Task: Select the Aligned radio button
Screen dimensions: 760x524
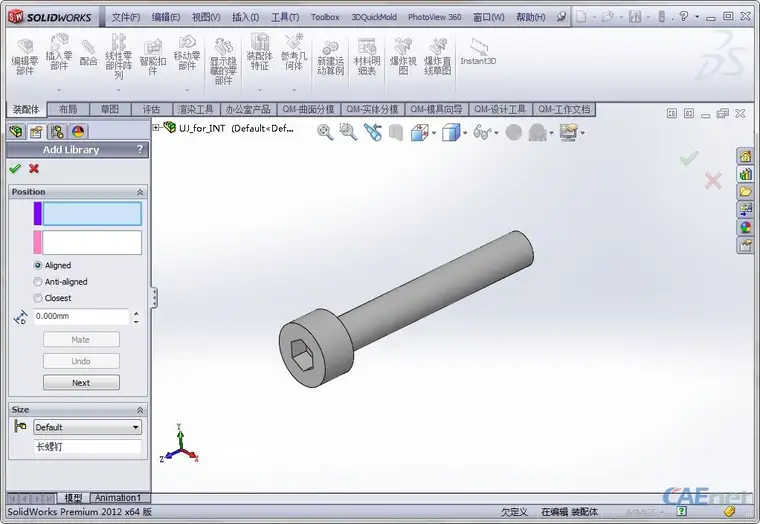Action: 37,266
